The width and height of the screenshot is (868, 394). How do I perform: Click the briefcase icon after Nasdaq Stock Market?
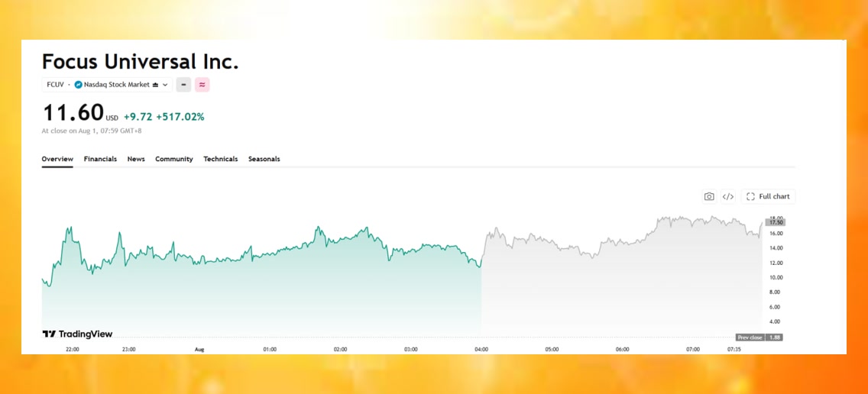pyautogui.click(x=156, y=85)
